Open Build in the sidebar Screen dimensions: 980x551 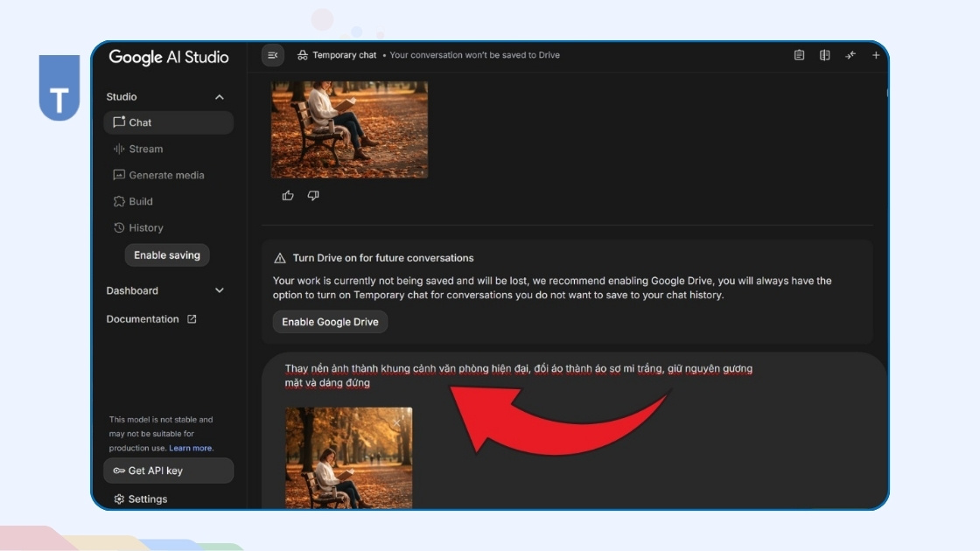coord(140,201)
